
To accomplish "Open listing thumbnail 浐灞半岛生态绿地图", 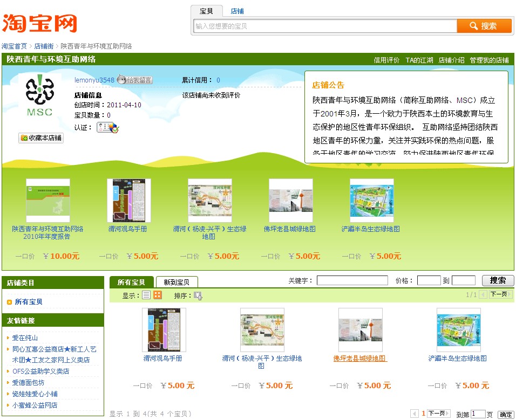I will point(459,329).
